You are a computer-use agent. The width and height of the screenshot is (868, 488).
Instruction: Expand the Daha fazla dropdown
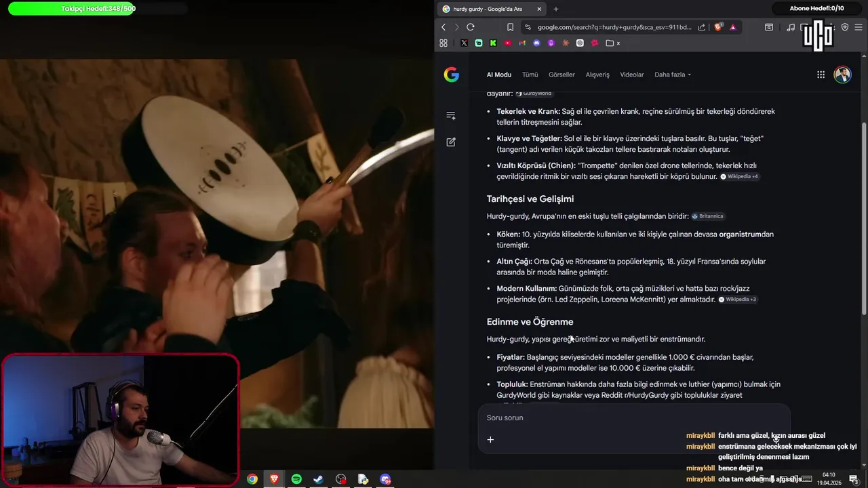click(673, 75)
